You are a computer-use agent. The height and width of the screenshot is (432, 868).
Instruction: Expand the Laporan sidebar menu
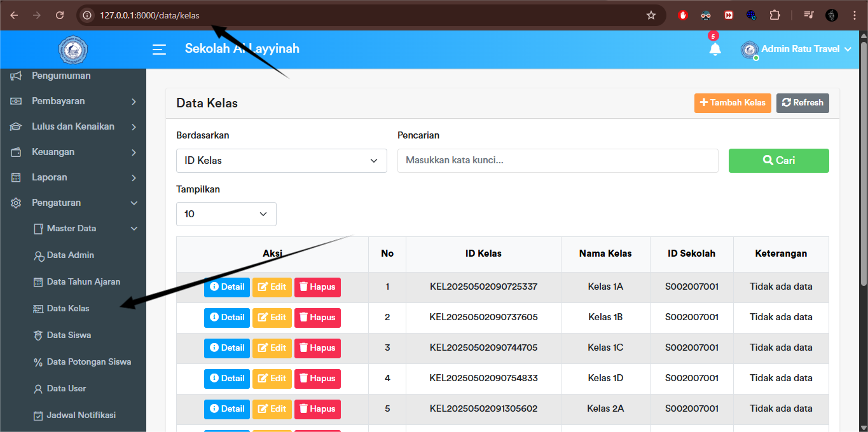click(73, 177)
